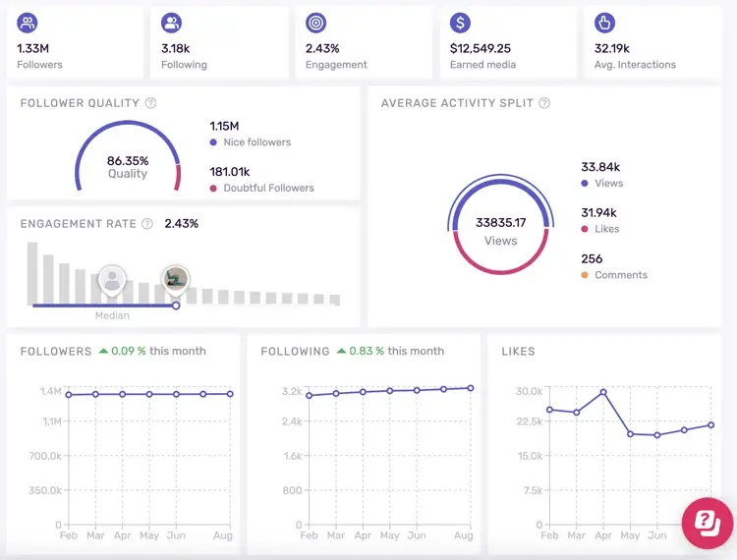Click the Followers people icon

(x=28, y=23)
